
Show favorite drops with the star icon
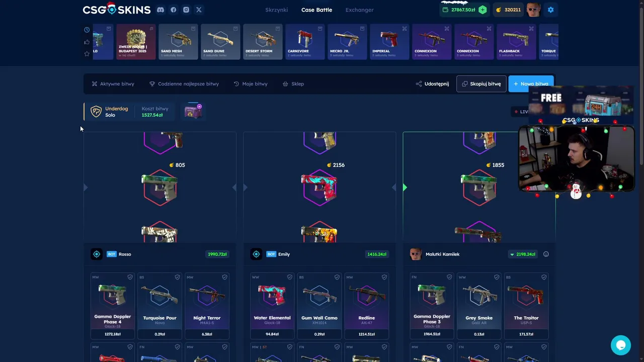click(87, 54)
